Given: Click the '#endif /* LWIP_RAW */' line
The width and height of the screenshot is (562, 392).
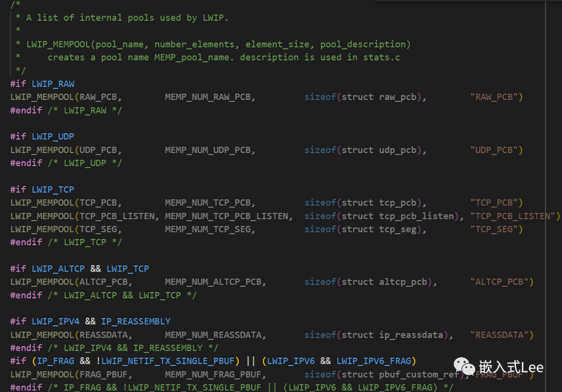Looking at the screenshot, I should pyautogui.click(x=66, y=110).
